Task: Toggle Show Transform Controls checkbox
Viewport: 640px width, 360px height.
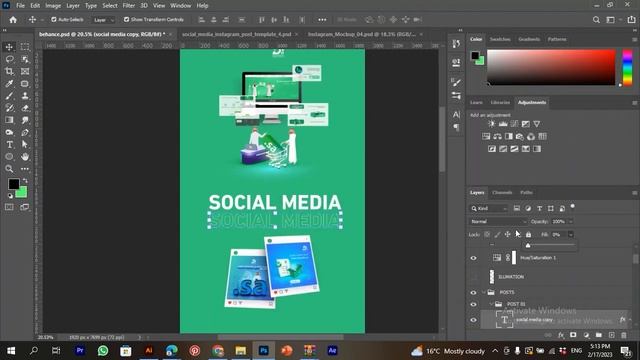Action: 127,20
